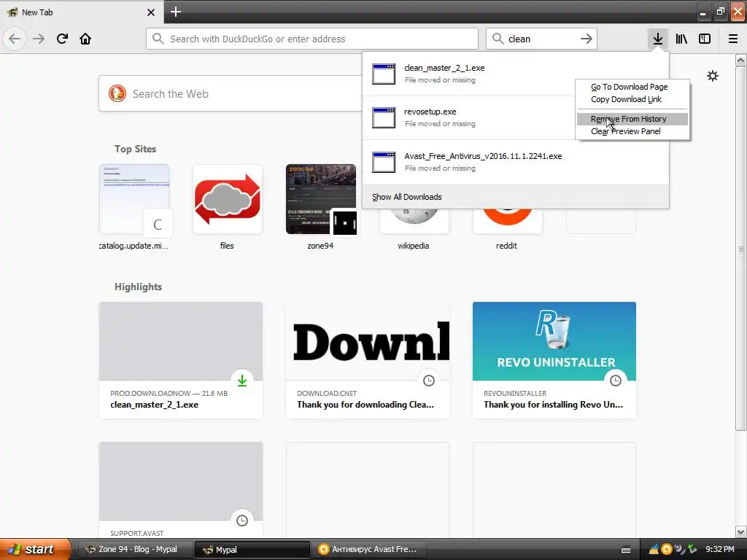Toggle the sidebar panel icon
747x560 pixels.
point(705,39)
